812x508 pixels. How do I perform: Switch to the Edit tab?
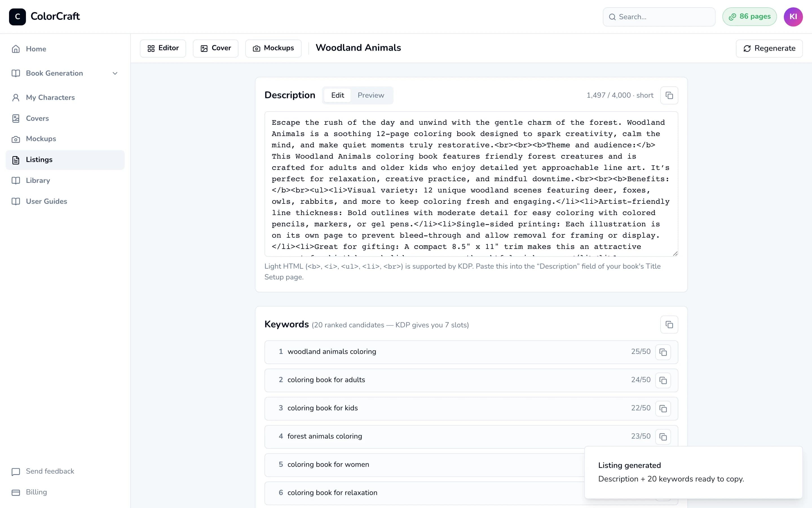pos(337,95)
